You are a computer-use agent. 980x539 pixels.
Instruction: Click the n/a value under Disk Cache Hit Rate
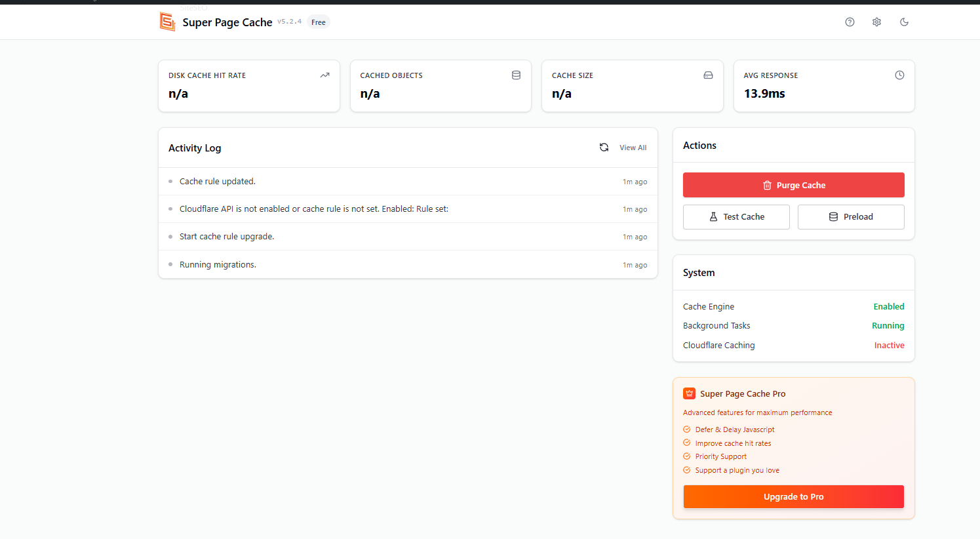(178, 94)
